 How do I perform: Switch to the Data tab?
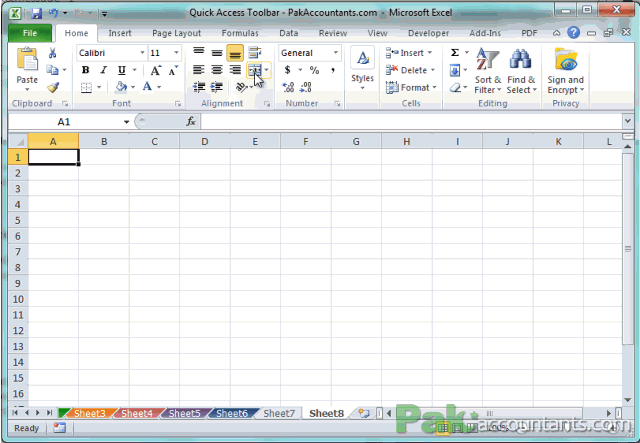point(289,33)
